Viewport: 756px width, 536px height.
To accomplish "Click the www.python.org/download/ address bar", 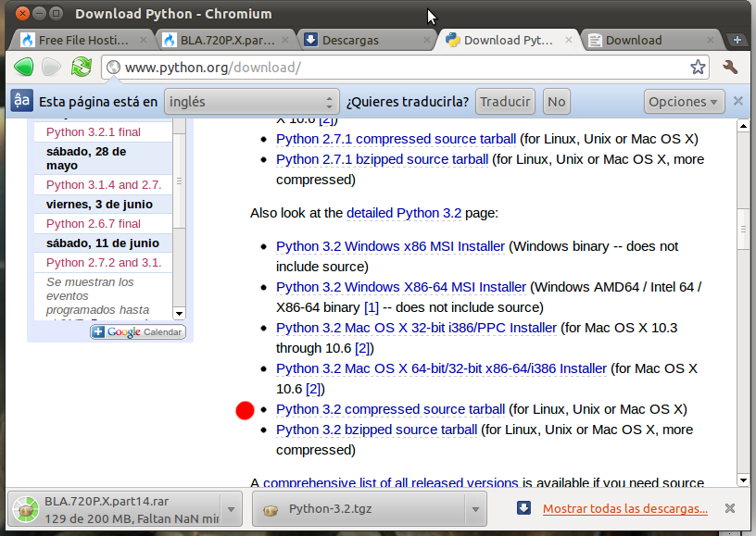I will pyautogui.click(x=405, y=67).
